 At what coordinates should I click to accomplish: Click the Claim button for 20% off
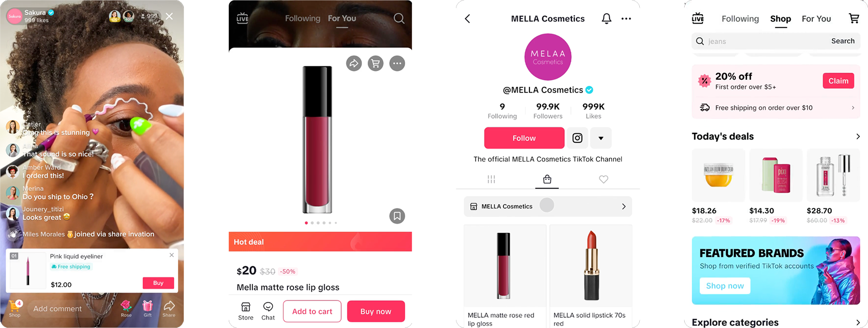[x=838, y=81]
